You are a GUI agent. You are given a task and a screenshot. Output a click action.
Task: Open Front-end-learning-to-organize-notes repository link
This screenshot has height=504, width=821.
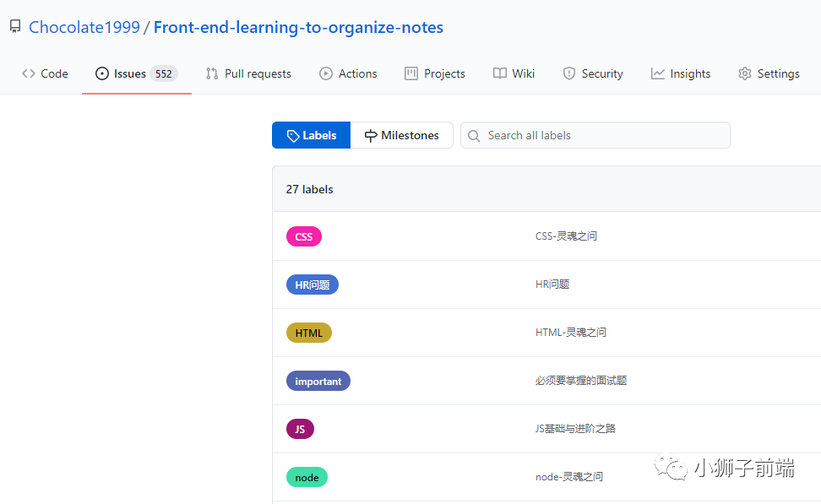pyautogui.click(x=298, y=27)
